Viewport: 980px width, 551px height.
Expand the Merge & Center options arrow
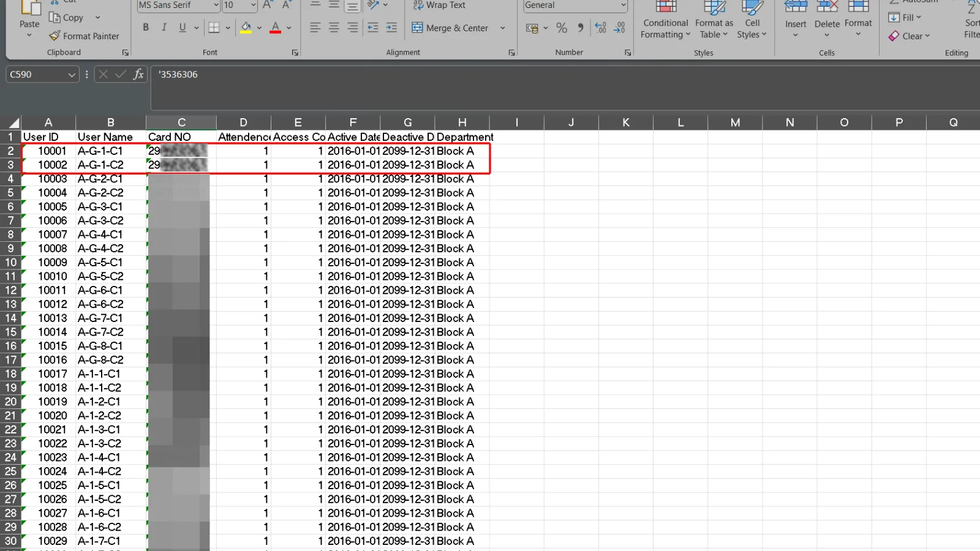[503, 28]
